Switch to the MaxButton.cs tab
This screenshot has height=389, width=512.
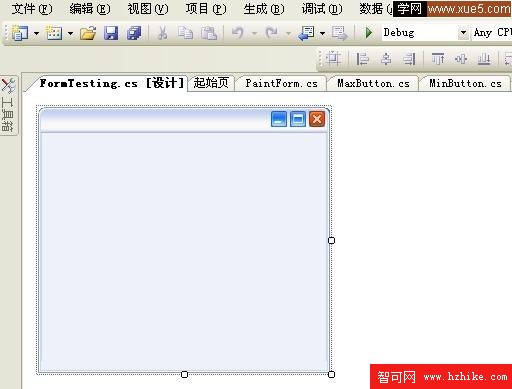click(x=373, y=83)
